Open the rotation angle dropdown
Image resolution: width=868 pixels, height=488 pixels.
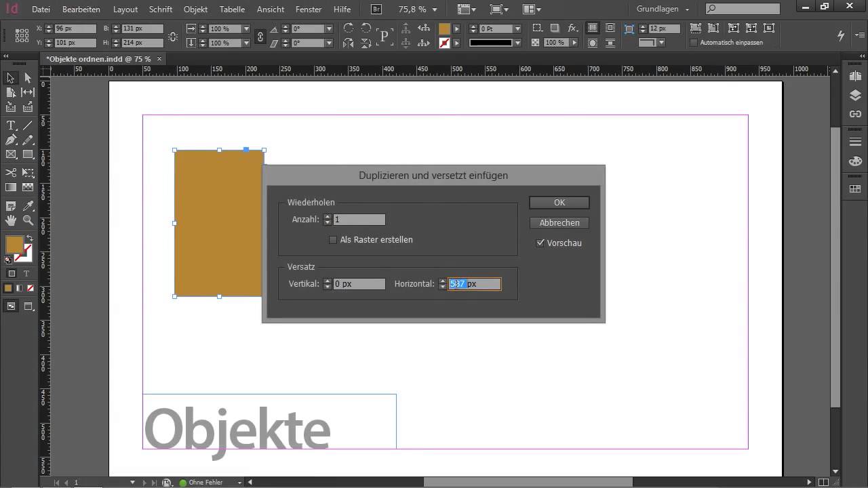point(328,29)
